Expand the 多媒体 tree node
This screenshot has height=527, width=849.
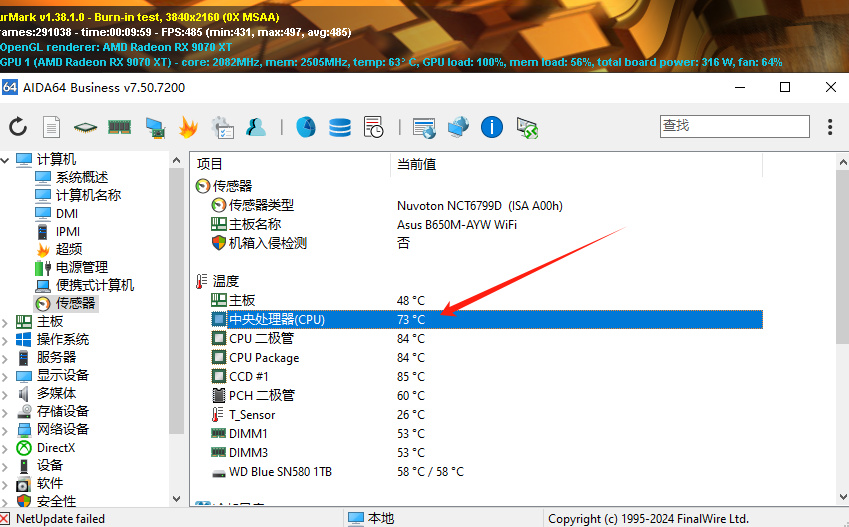pos(5,394)
